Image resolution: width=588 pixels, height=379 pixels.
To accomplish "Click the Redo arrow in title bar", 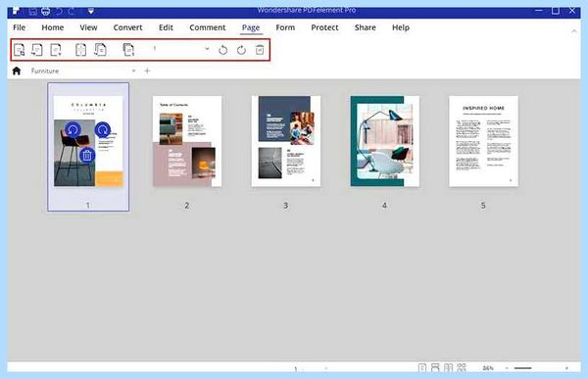I will pos(72,11).
